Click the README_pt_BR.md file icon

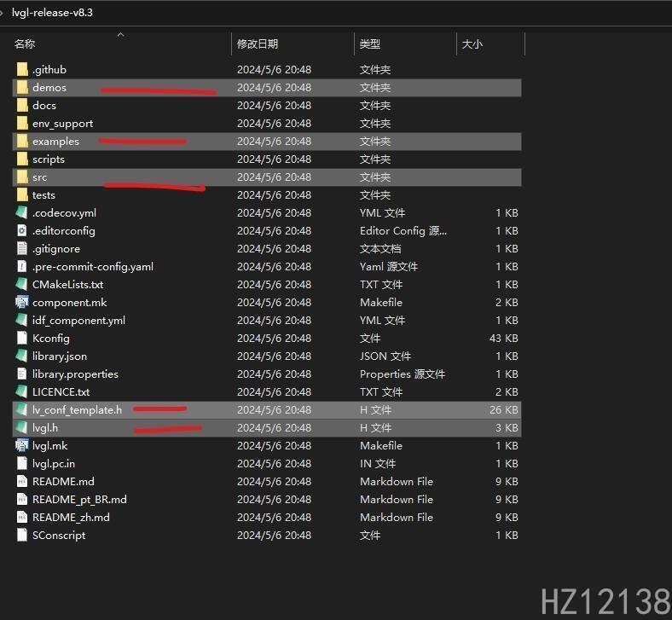point(22,500)
